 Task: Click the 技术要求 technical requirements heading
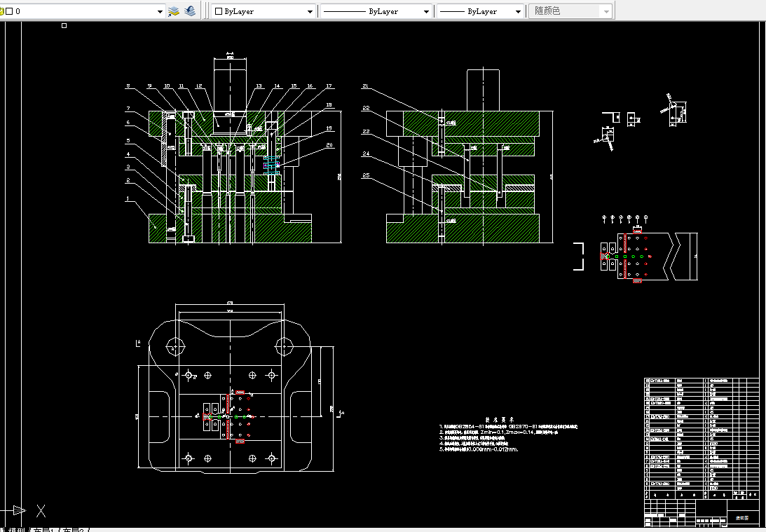(499, 420)
